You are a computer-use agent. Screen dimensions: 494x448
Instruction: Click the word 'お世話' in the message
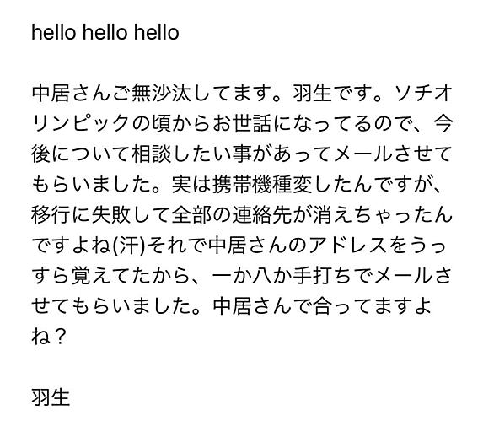coord(242,124)
